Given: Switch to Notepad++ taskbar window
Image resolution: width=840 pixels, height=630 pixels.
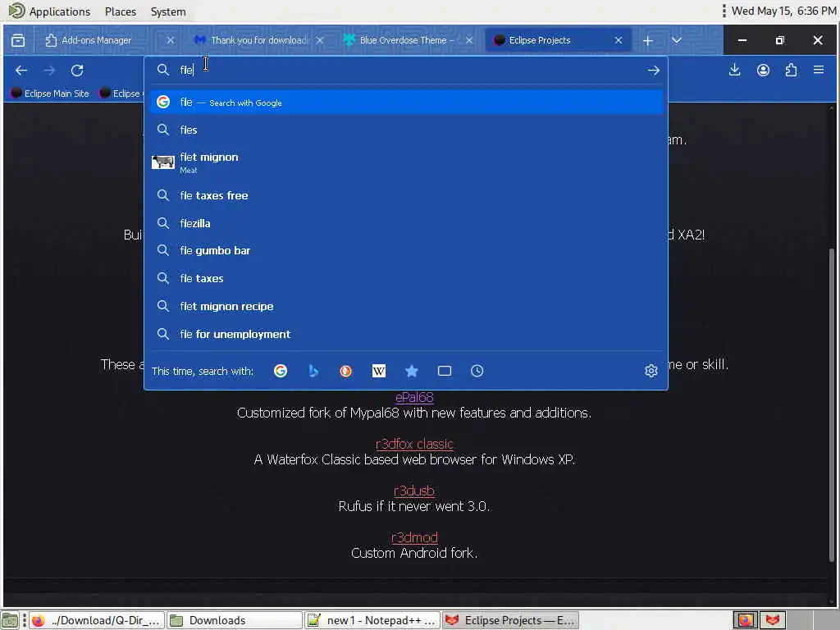Looking at the screenshot, I should click(x=372, y=620).
